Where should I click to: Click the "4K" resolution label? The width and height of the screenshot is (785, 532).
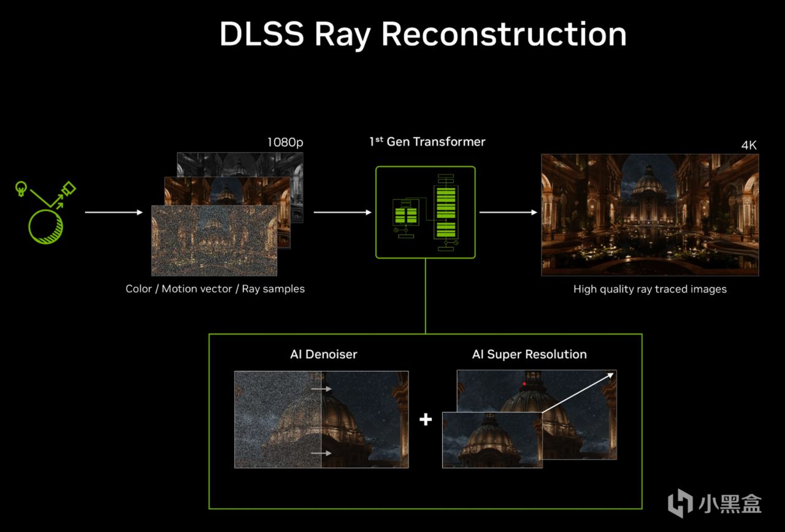point(749,146)
